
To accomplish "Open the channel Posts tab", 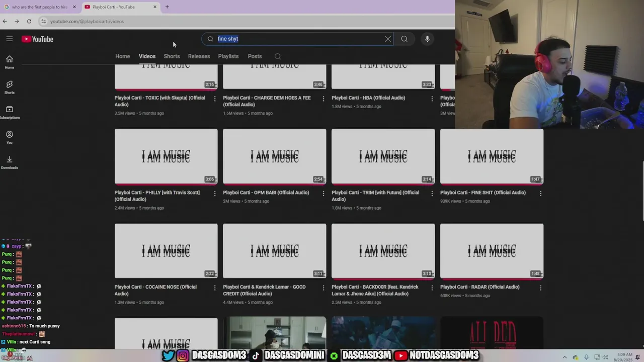I will [255, 56].
